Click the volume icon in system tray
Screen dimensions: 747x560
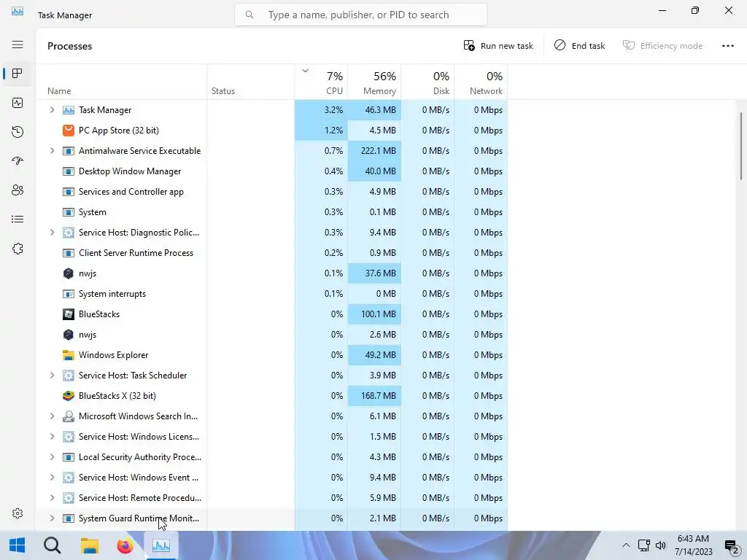[661, 545]
